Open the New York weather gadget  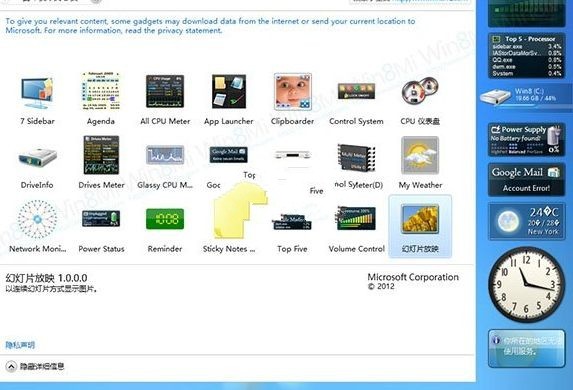coord(526,221)
